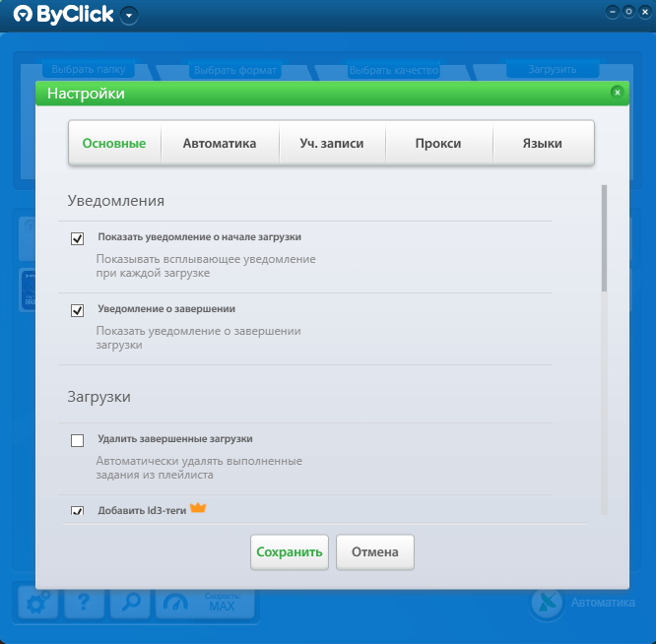Open the Прокси settings tab
Image resolution: width=656 pixels, height=644 pixels.
438,143
